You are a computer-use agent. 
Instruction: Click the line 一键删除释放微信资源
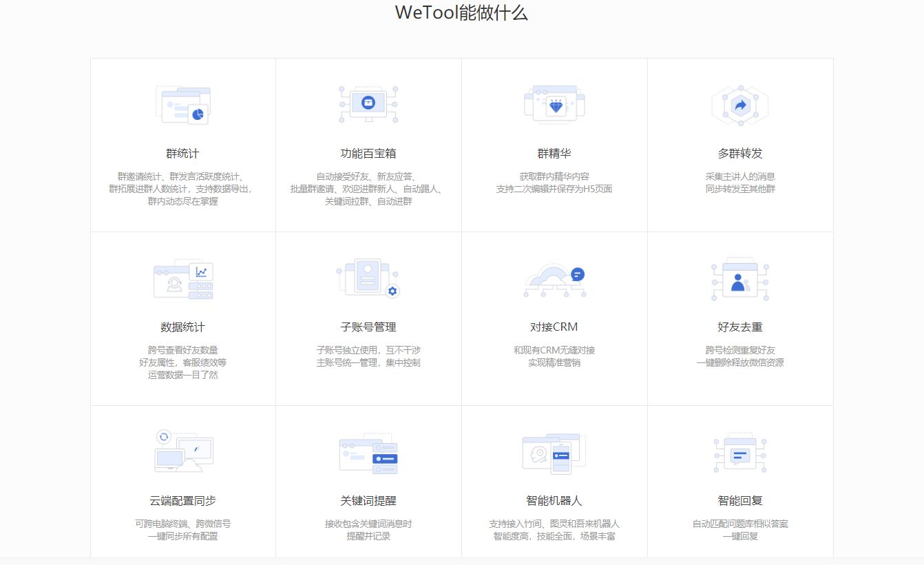(x=740, y=362)
